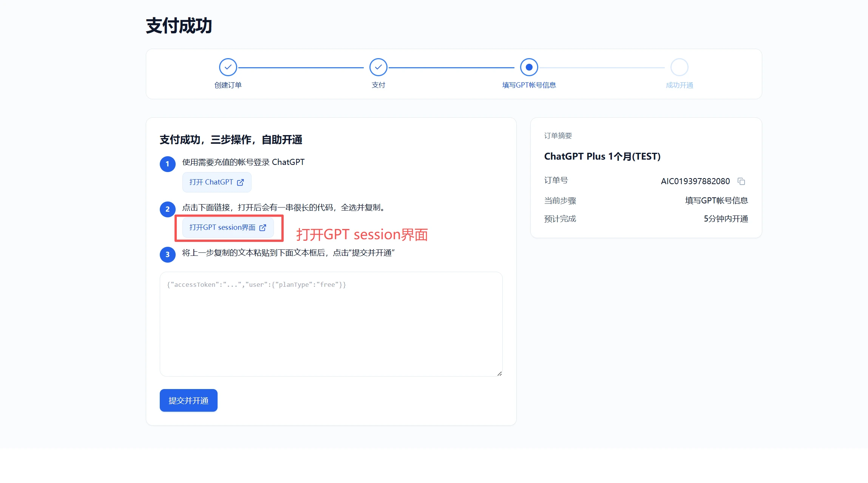This screenshot has height=483, width=868.
Task: Click the order number text AIC019397882080
Action: click(x=695, y=182)
